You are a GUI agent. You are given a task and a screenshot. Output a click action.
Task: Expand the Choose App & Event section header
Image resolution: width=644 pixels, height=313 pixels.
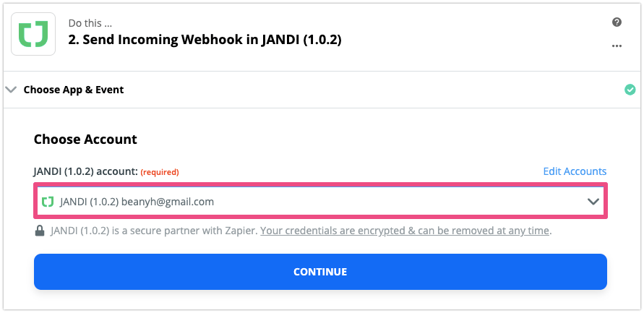click(74, 90)
